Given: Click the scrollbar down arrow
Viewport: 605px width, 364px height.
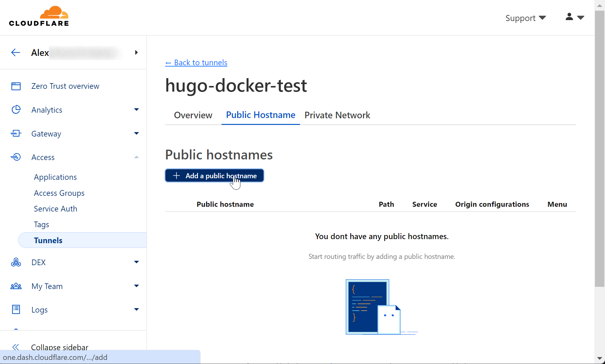Looking at the screenshot, I should [600, 358].
